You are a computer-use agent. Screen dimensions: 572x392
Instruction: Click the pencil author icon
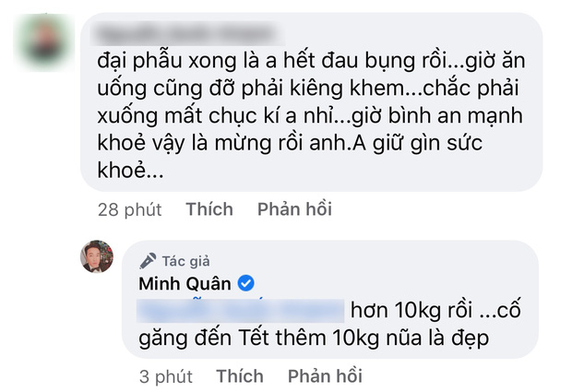(x=146, y=261)
